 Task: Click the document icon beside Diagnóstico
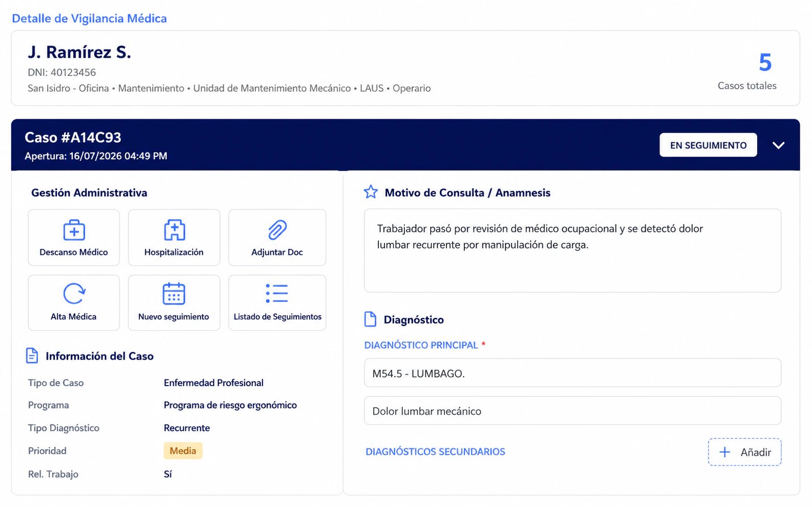click(x=370, y=319)
